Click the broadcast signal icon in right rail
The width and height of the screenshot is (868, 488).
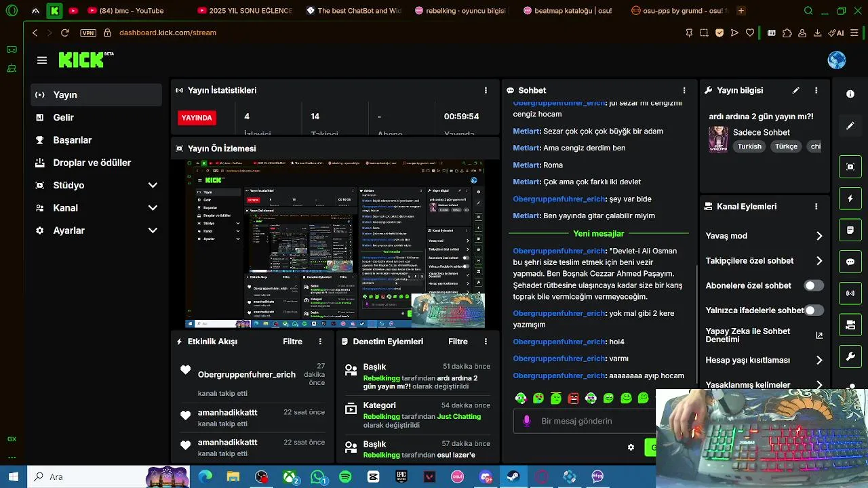(x=850, y=293)
